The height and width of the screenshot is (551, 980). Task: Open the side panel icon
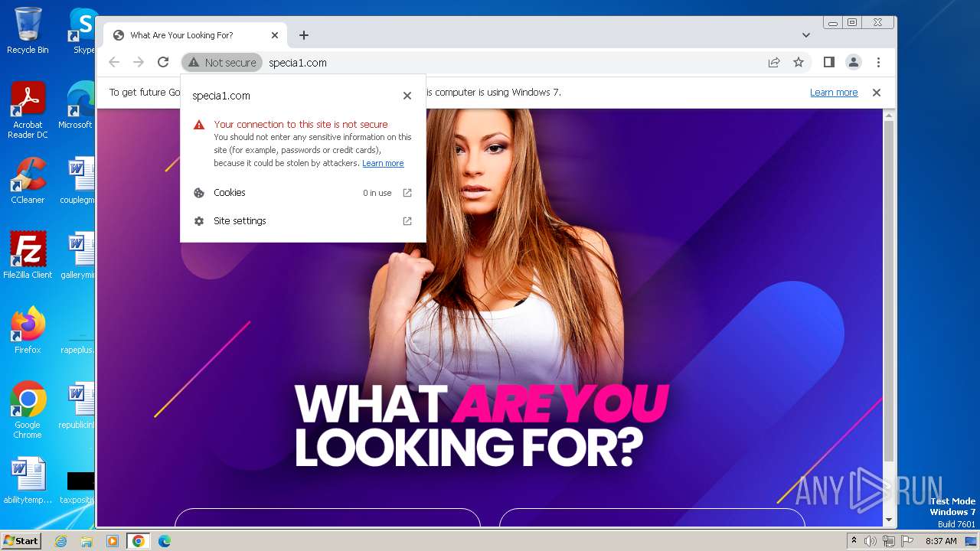[x=829, y=63]
